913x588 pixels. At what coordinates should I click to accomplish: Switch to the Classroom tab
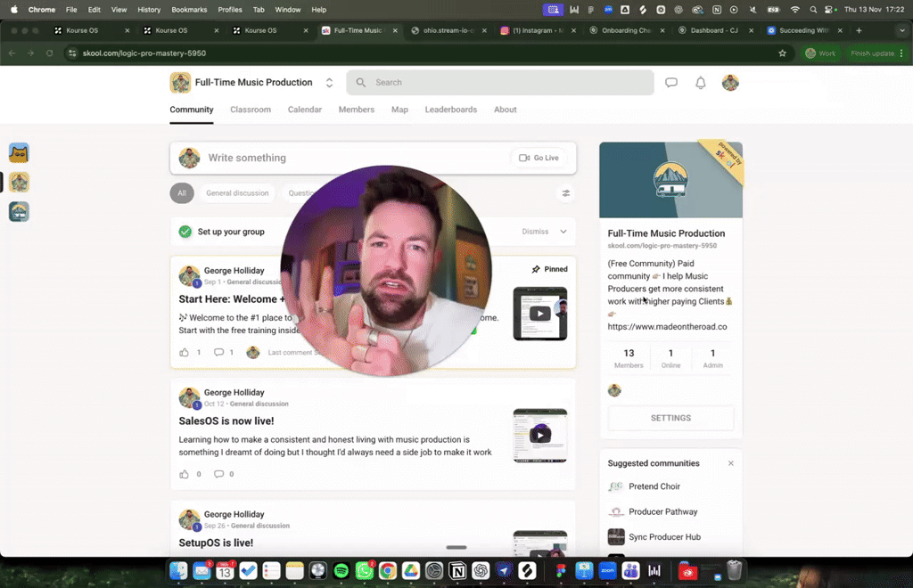[251, 110]
